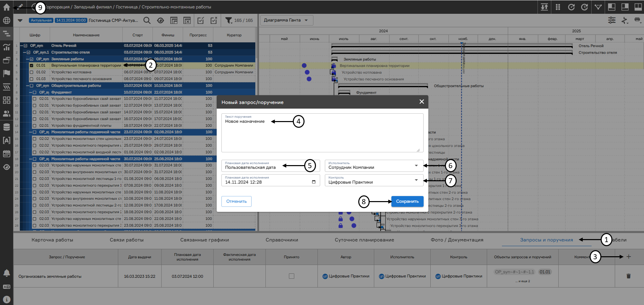Image resolution: width=644 pixels, height=305 pixels.
Task: Open the flag icon in the sidebar
Action: [x=6, y=73]
